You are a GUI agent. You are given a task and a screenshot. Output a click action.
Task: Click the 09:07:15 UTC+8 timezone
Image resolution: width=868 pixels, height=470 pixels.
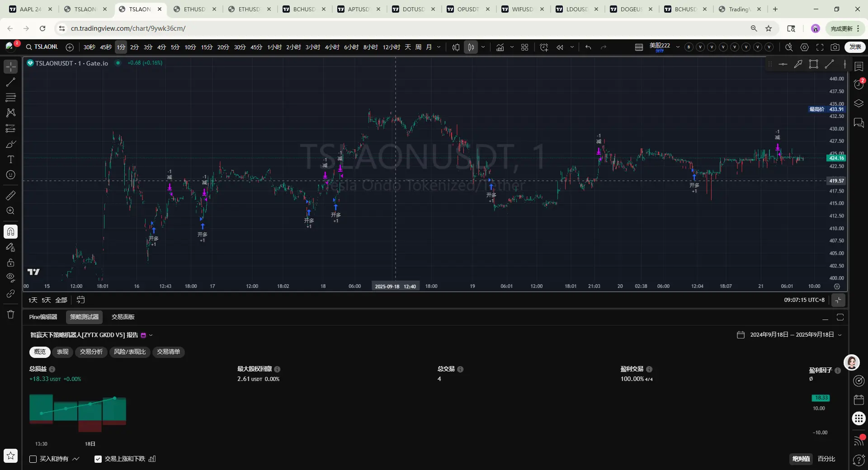[x=804, y=300]
